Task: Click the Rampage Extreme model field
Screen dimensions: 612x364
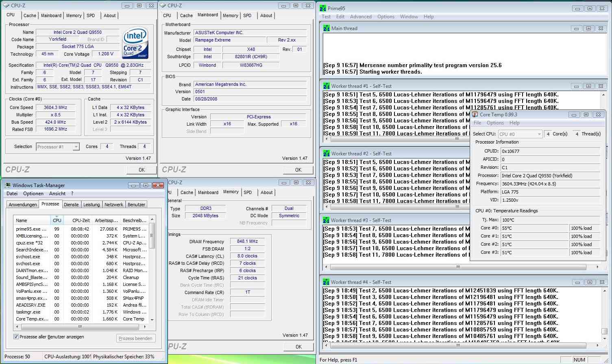Action: [229, 40]
